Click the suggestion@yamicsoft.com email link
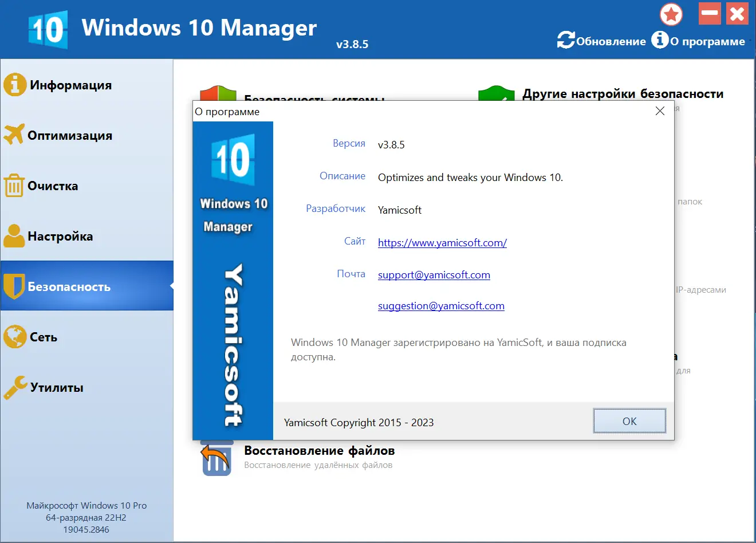The width and height of the screenshot is (756, 543). (x=441, y=306)
